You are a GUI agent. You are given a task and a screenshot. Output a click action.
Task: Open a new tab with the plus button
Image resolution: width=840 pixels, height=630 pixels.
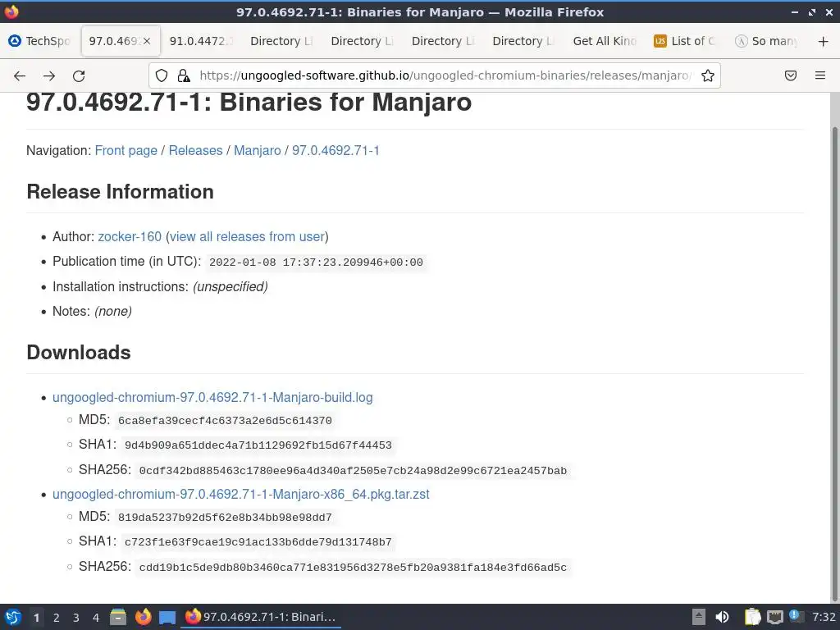pyautogui.click(x=824, y=41)
